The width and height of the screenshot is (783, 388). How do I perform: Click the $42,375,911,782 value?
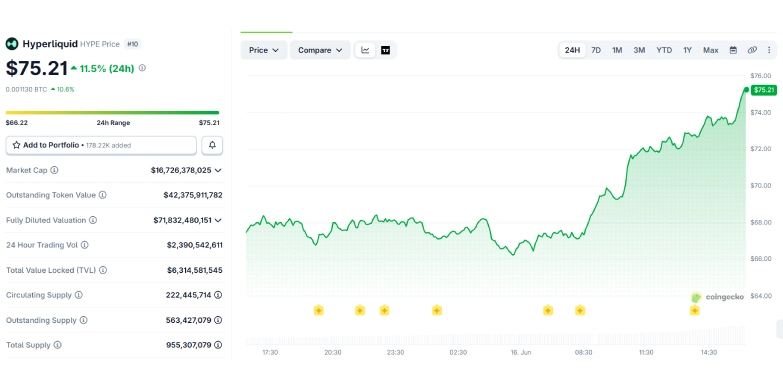click(x=193, y=195)
